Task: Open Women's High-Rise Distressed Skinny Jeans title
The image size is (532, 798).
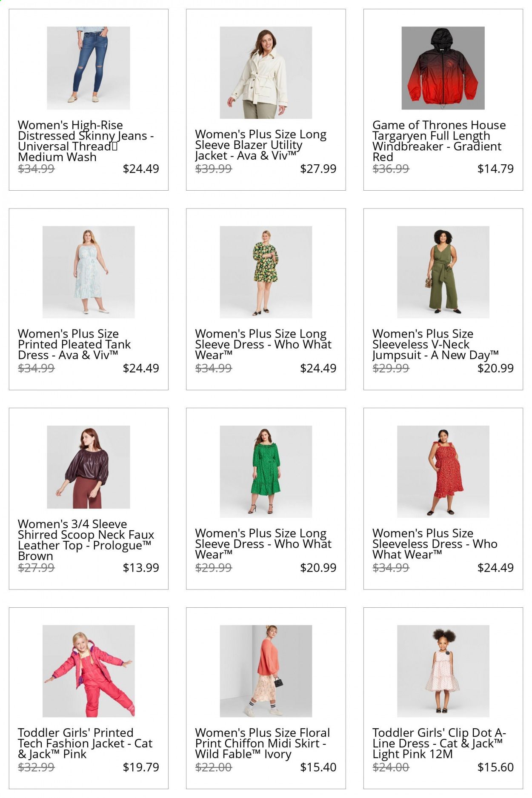Action: pyautogui.click(x=85, y=141)
